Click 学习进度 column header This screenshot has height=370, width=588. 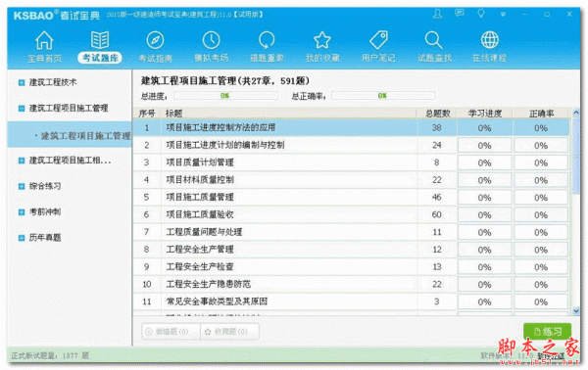coord(485,114)
